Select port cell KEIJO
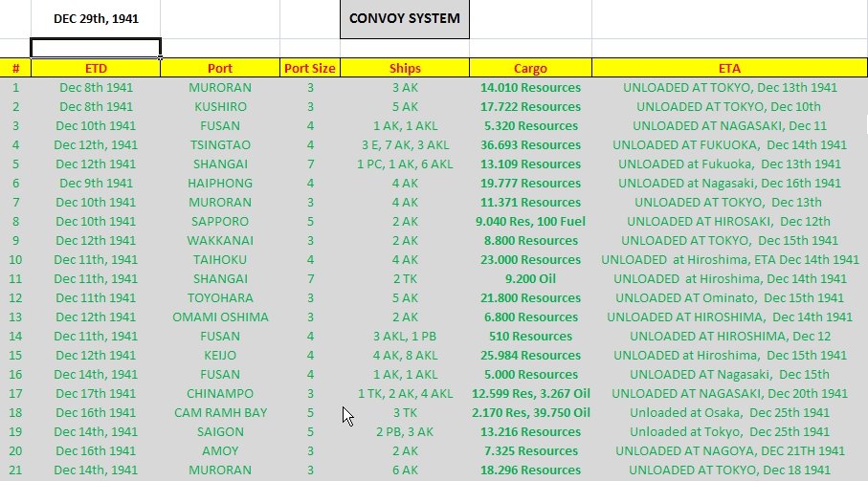 pos(220,355)
